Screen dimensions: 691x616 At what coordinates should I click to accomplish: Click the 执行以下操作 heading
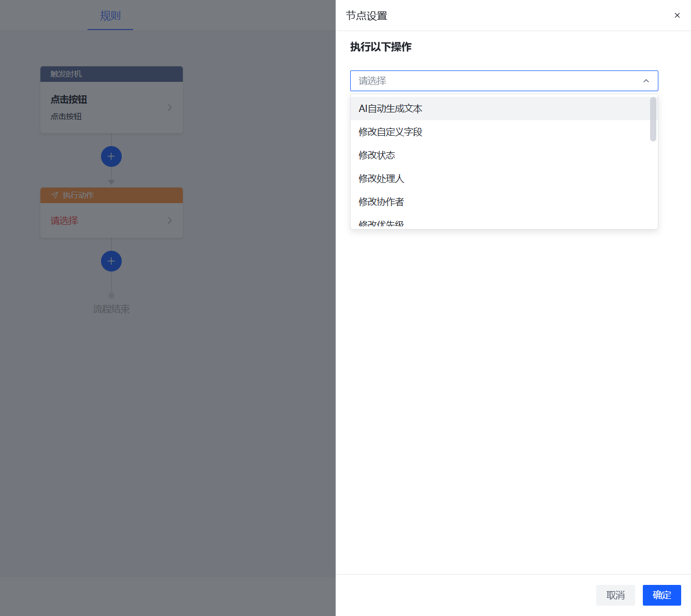coord(381,47)
